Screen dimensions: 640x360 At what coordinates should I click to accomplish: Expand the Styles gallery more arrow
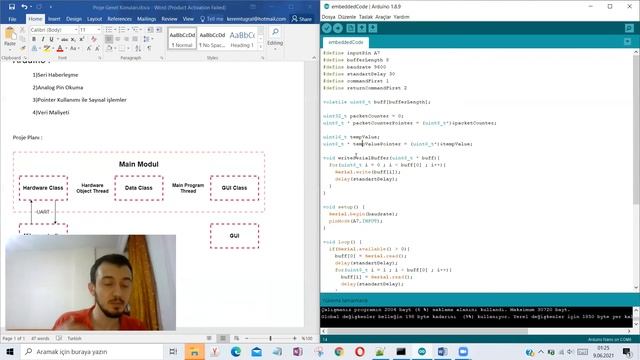[261, 47]
